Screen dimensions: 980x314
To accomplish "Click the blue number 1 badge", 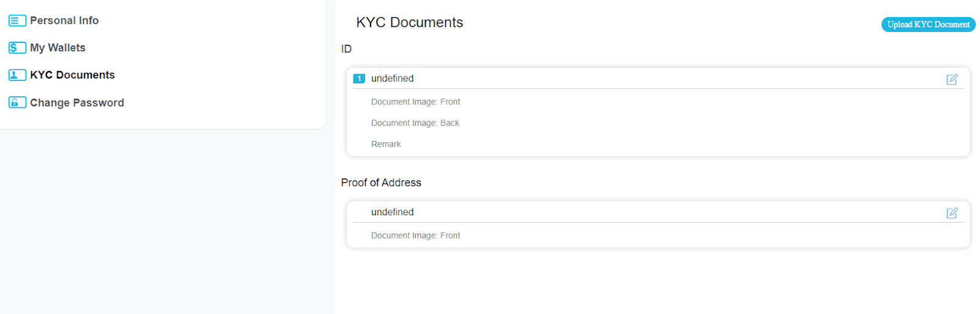I will coord(360,78).
